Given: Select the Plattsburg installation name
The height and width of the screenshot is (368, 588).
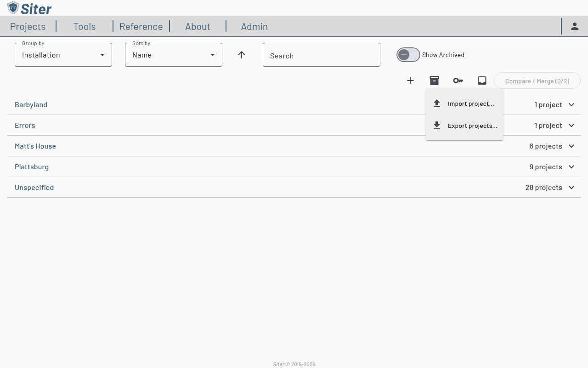Looking at the screenshot, I should (x=32, y=167).
